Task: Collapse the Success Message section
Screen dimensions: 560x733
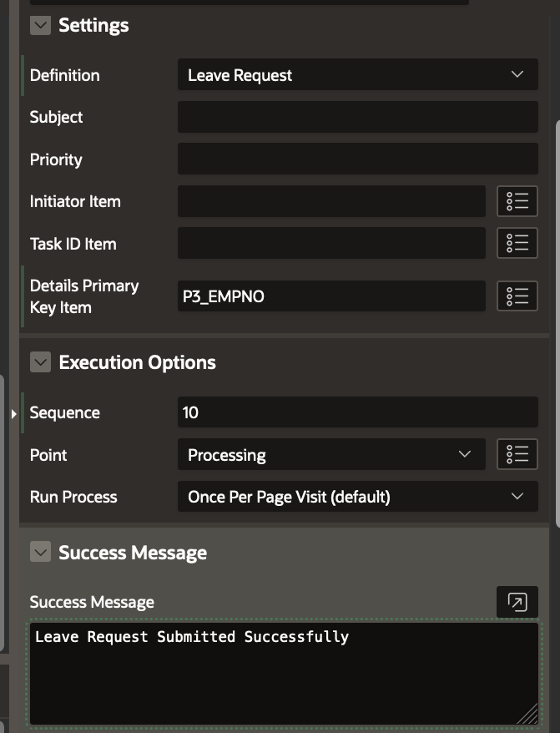Action: [x=40, y=553]
